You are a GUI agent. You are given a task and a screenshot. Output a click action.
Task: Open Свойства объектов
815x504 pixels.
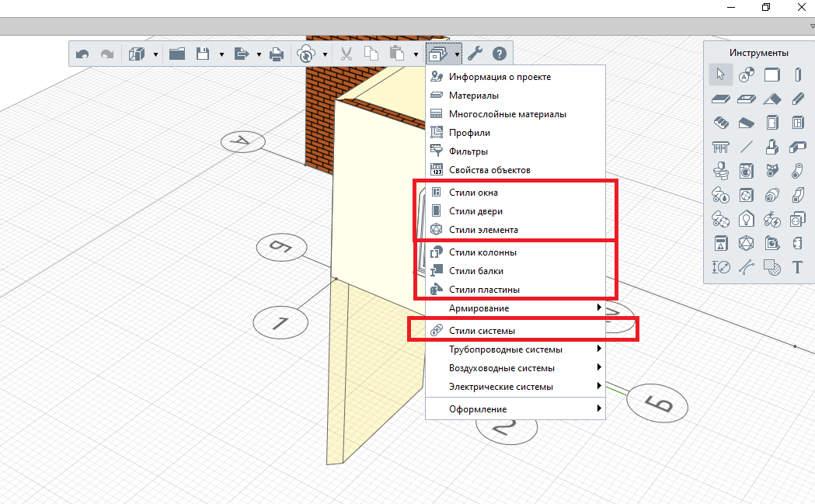[516, 170]
